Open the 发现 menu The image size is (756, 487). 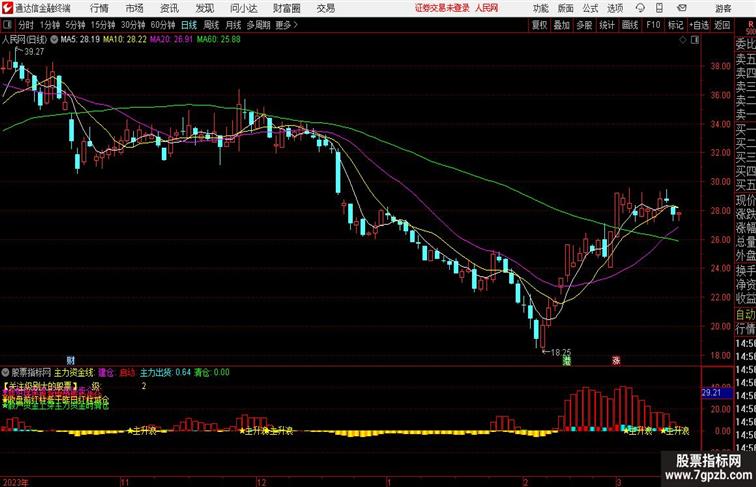pyautogui.click(x=205, y=8)
